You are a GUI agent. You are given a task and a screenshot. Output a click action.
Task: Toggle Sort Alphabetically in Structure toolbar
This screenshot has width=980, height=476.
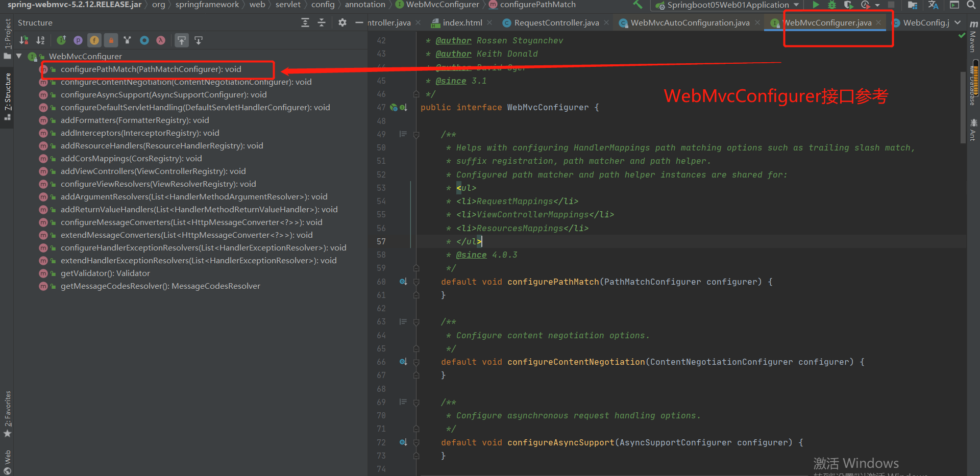(40, 40)
